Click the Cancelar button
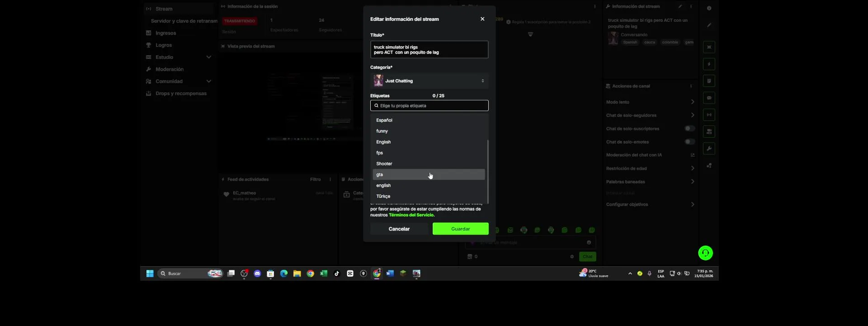868x326 pixels. coord(399,229)
